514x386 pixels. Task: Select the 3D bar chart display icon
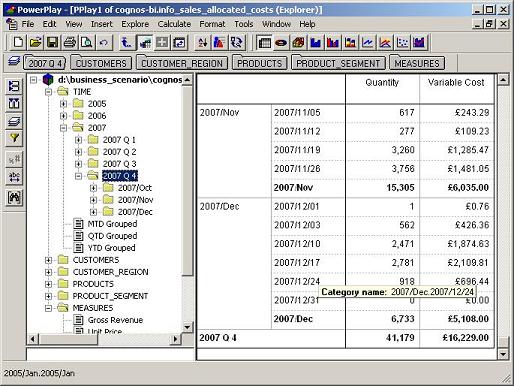tap(299, 42)
